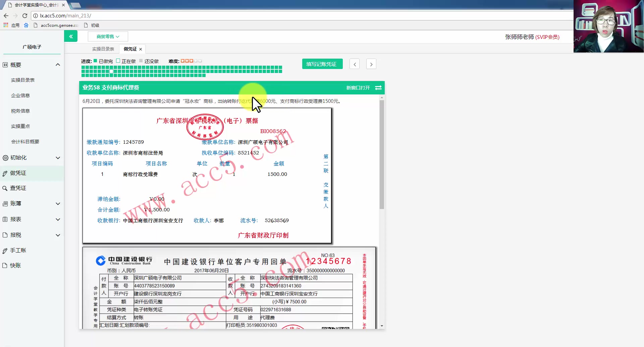This screenshot has width=644, height=347.
Task: Click the address bar URL
Action: coord(65,16)
